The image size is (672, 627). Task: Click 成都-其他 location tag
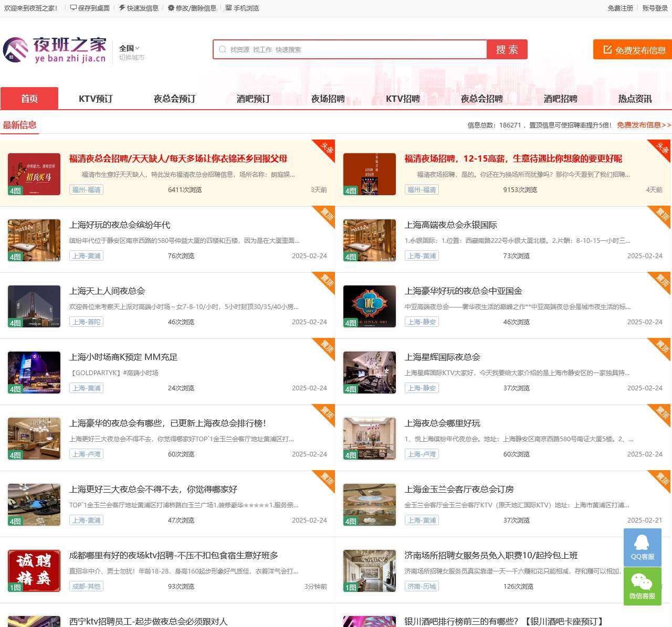click(86, 587)
